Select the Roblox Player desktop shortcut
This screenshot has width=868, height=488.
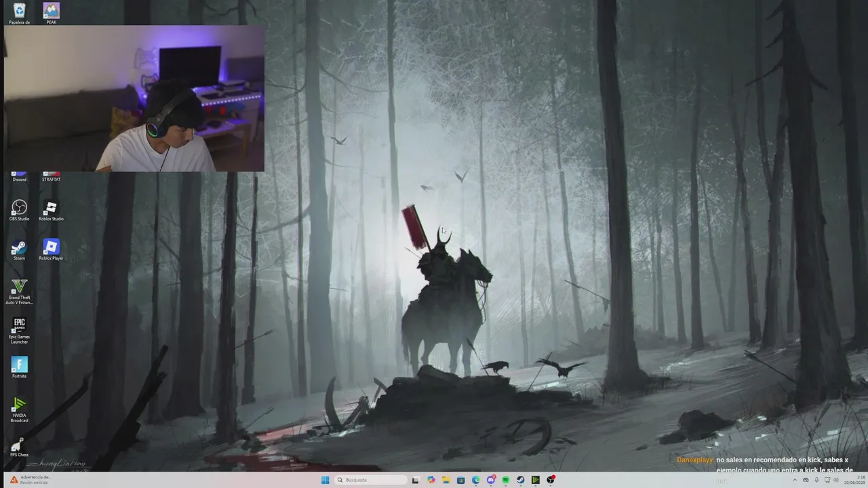coord(51,250)
